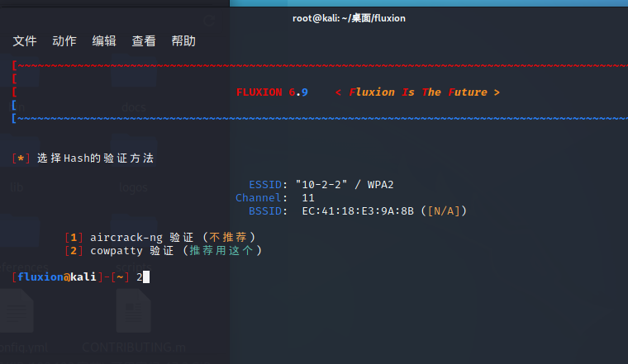The height and width of the screenshot is (364, 628).
Task: Open the 文件 menu
Action: point(25,40)
